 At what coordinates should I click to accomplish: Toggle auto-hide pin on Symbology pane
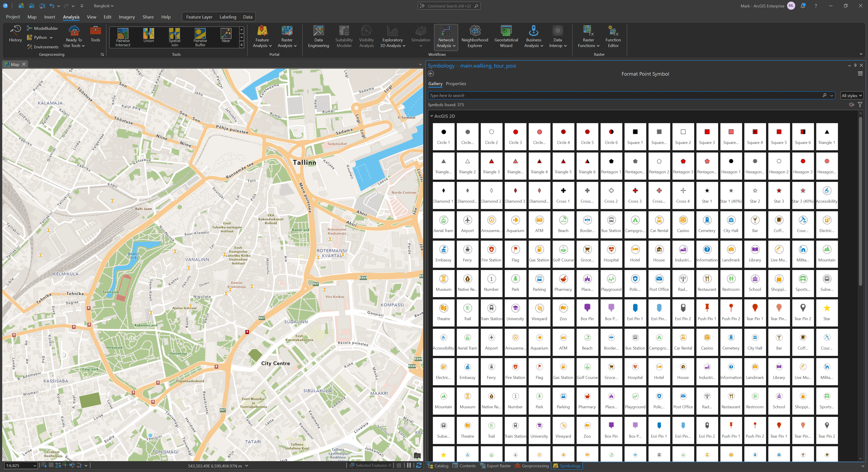pos(855,65)
